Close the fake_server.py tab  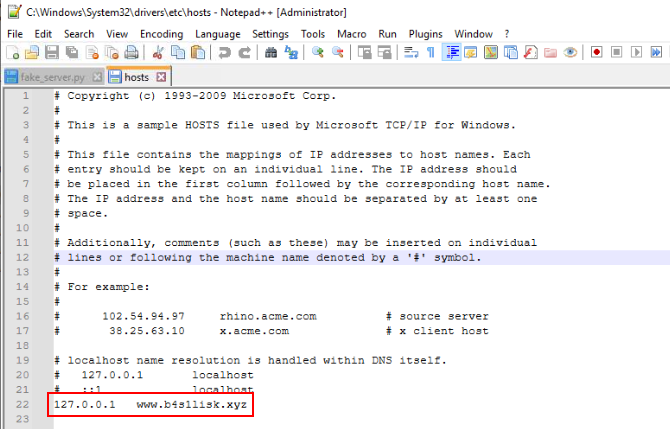click(98, 77)
